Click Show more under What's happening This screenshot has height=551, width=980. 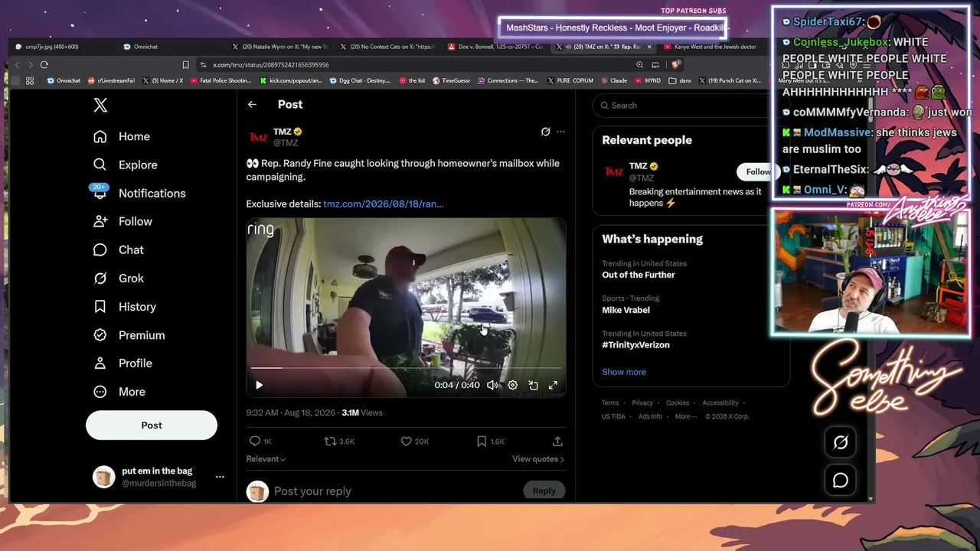(x=624, y=372)
